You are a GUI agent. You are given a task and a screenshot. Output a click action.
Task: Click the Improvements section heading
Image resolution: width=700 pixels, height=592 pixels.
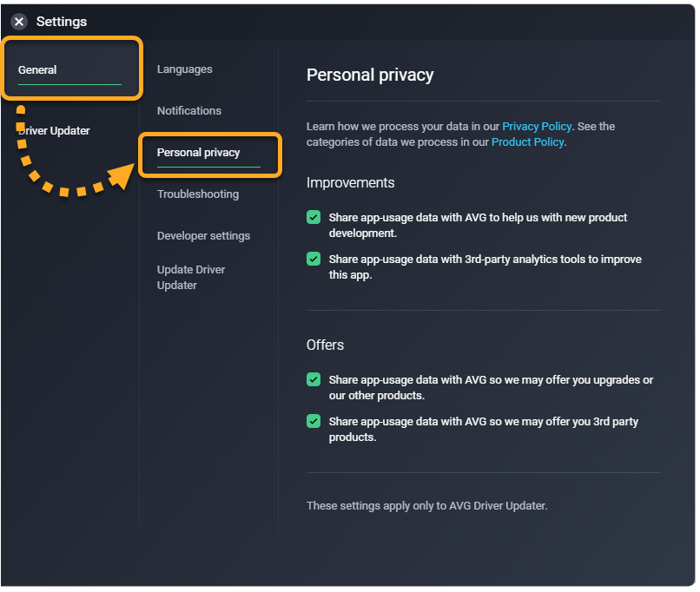pos(351,183)
